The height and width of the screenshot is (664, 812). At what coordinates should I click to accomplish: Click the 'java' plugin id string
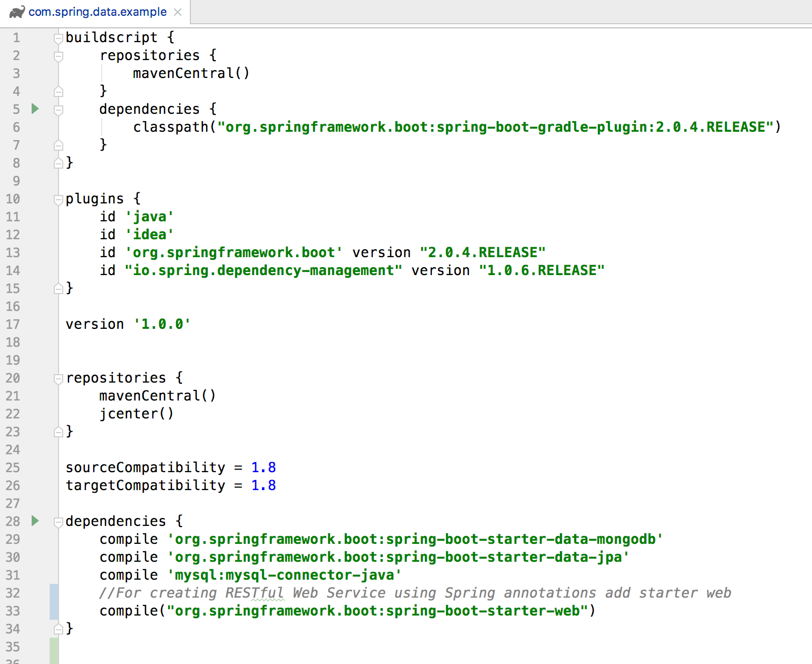150,217
